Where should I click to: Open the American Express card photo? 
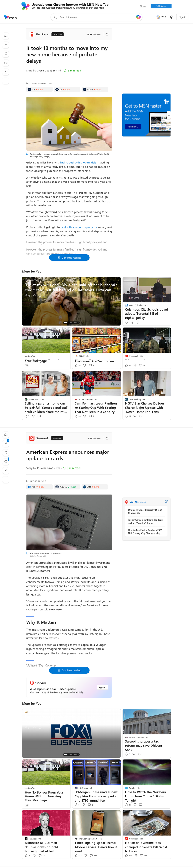[x=69, y=522]
